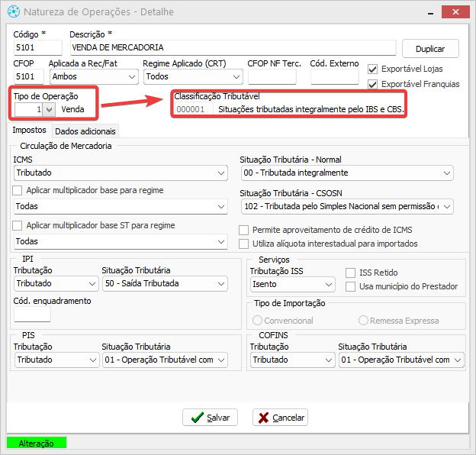This screenshot has width=476, height=455.
Task: Click the Classificação Tributável code field
Action: [x=191, y=109]
